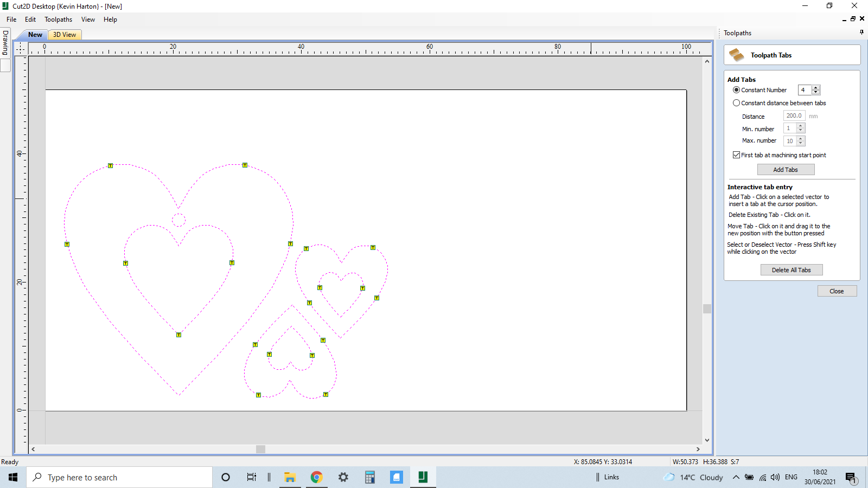Switch to the New drawing tab

35,35
